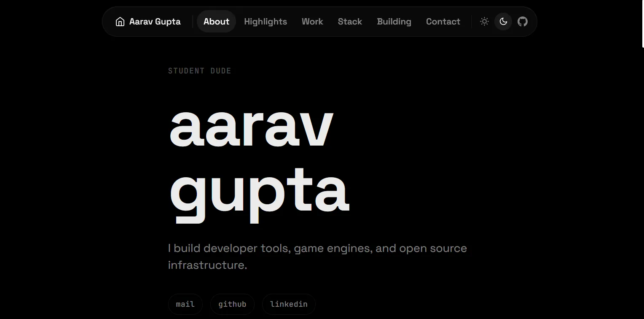Click the developer tools tagline text

point(317,257)
